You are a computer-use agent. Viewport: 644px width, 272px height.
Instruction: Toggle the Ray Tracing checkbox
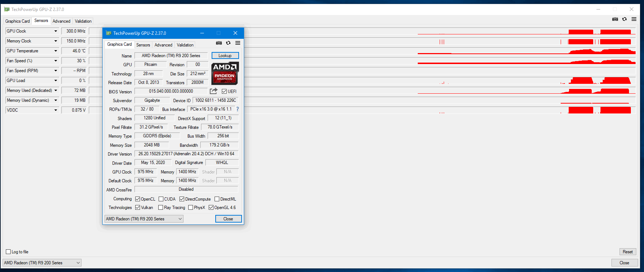[161, 208]
